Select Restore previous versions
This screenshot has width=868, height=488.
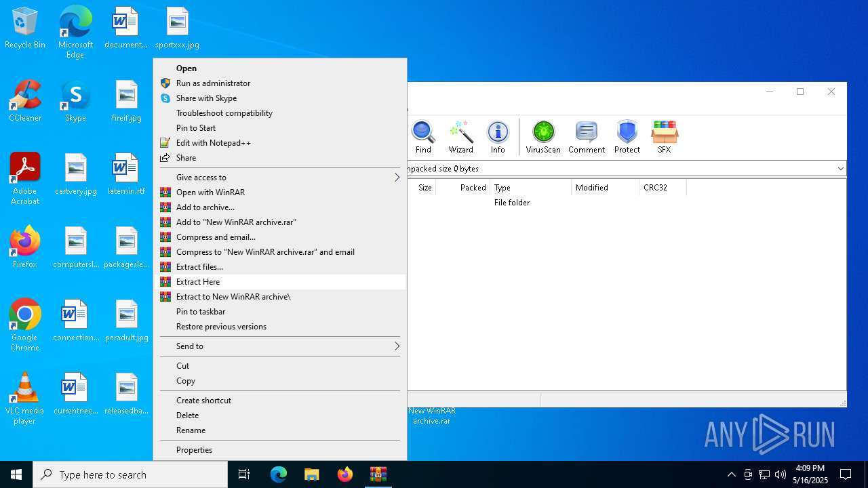pyautogui.click(x=280, y=327)
